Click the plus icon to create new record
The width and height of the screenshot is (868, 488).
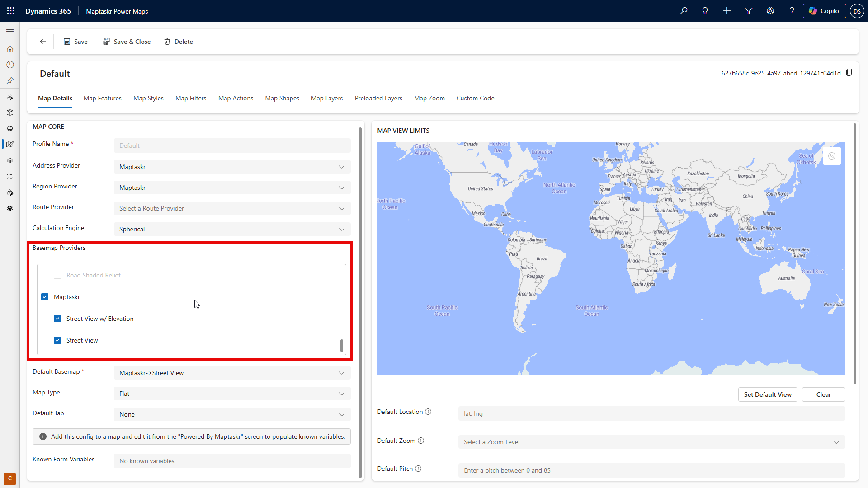tap(726, 10)
